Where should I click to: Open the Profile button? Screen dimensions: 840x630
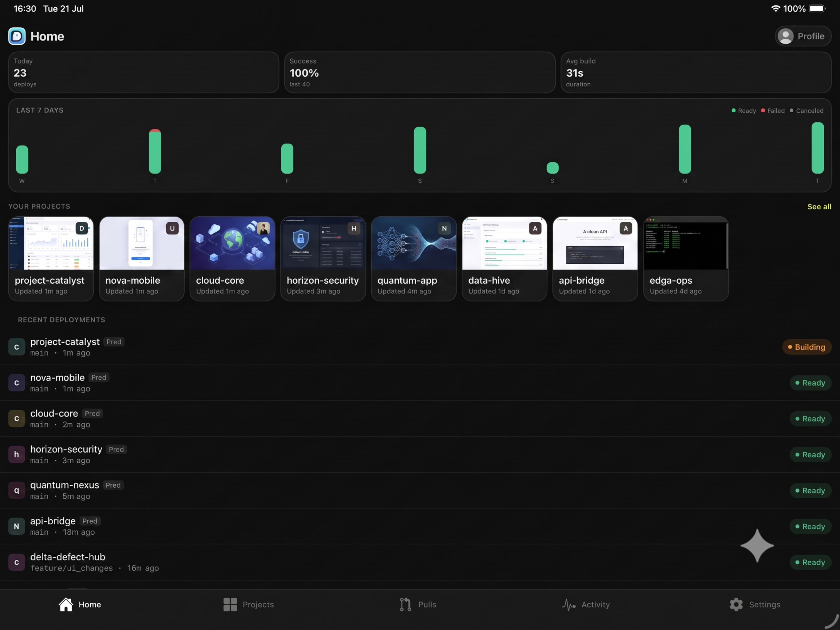pos(803,36)
